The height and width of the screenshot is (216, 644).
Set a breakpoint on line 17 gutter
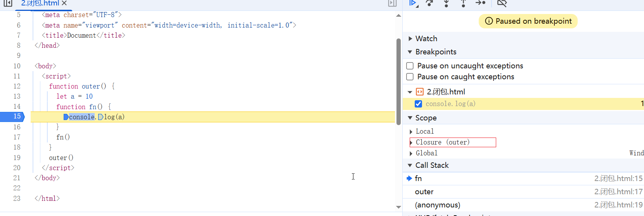point(17,137)
